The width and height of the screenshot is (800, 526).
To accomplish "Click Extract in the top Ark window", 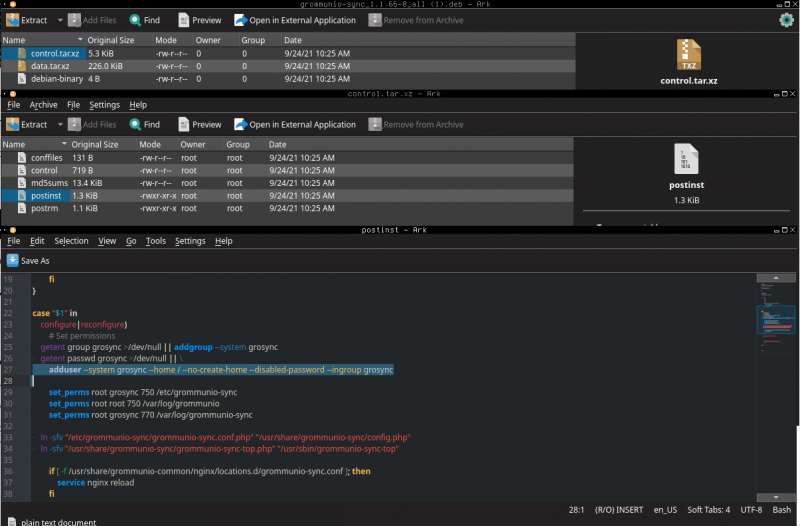I will [27, 20].
